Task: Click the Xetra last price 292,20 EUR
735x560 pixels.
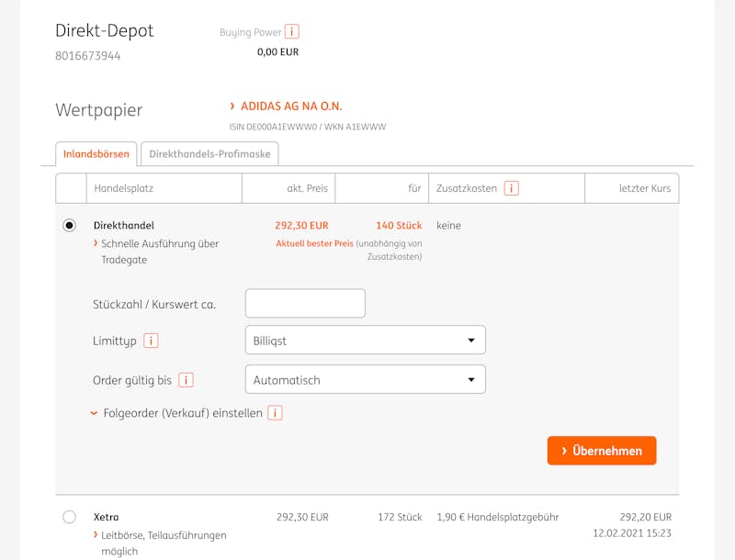Action: (x=646, y=517)
